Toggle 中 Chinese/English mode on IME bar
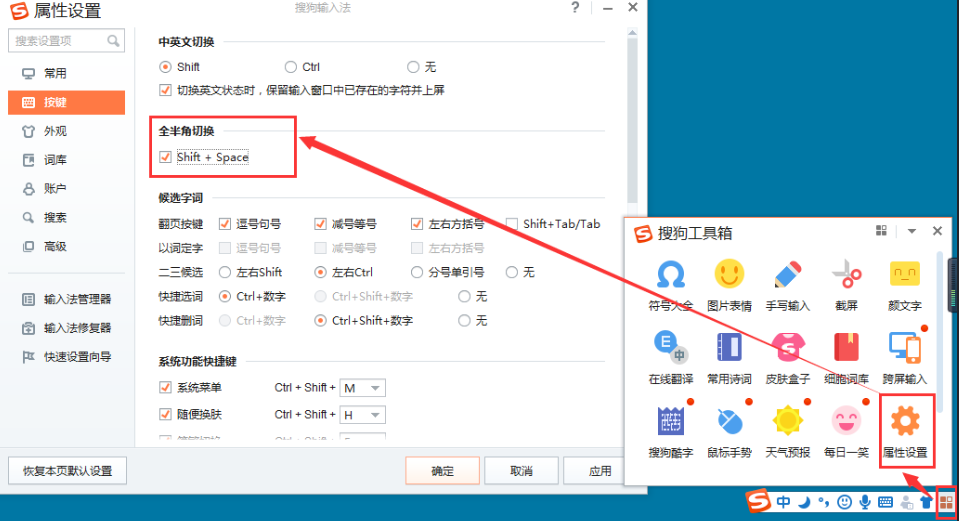This screenshot has width=959, height=521. click(783, 503)
